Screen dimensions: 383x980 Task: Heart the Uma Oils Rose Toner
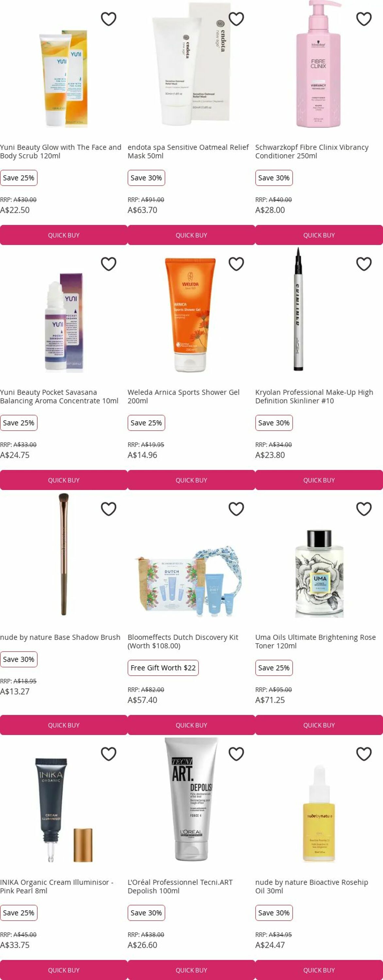[364, 509]
